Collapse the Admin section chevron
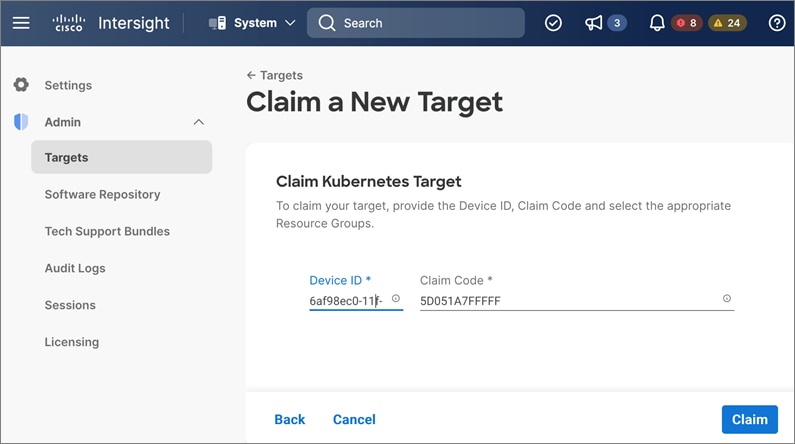 (198, 122)
